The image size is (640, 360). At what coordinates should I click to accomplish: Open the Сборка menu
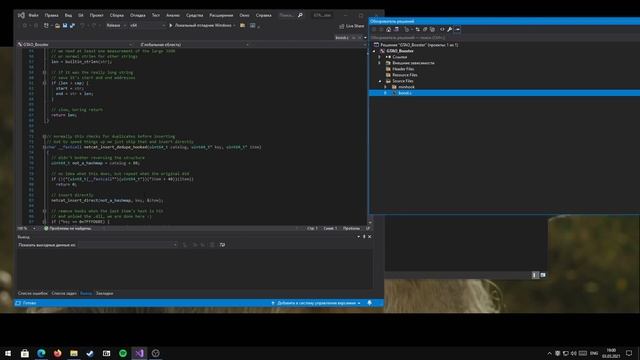(117, 15)
